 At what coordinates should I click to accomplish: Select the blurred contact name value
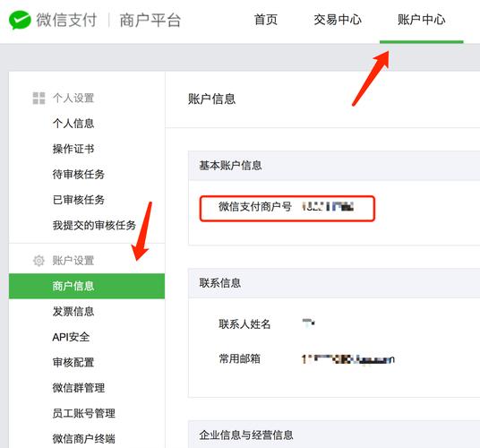tap(309, 323)
